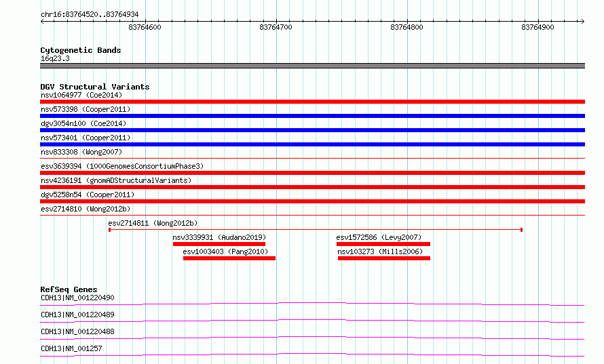Click the CDH13|NM_001220489 transcript label
The height and width of the screenshot is (364, 604).
point(77,315)
